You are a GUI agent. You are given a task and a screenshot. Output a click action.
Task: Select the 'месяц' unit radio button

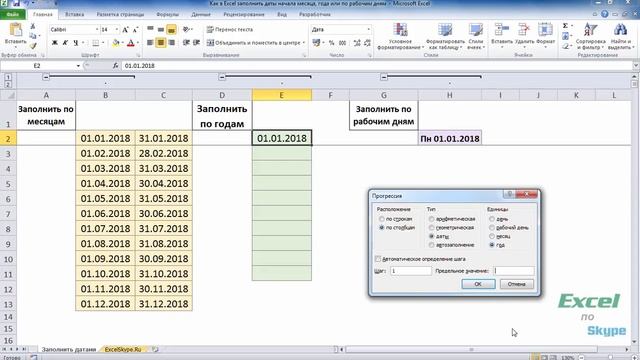click(492, 236)
